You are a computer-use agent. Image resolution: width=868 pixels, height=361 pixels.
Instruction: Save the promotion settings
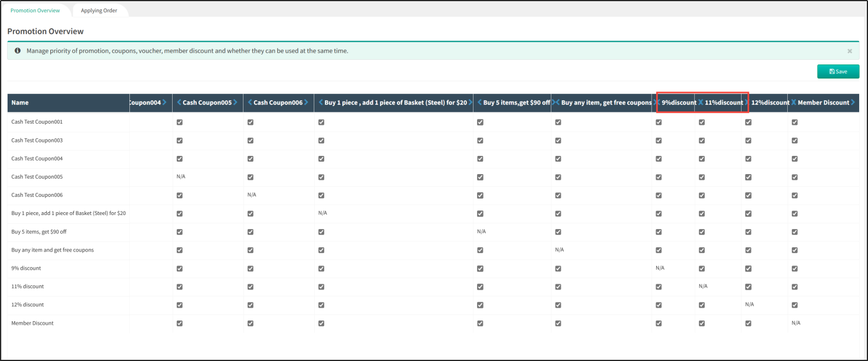(x=838, y=71)
